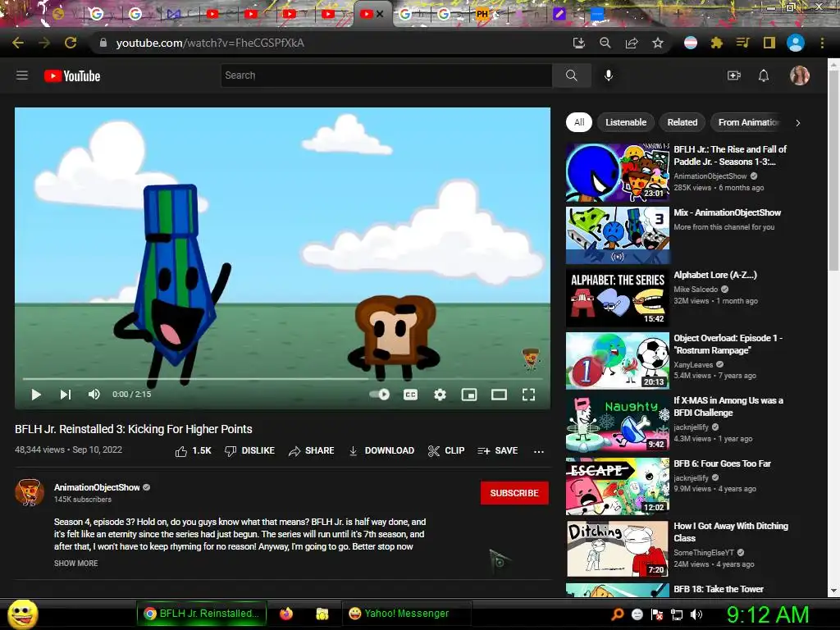Start voice search with microphone icon

(x=608, y=75)
